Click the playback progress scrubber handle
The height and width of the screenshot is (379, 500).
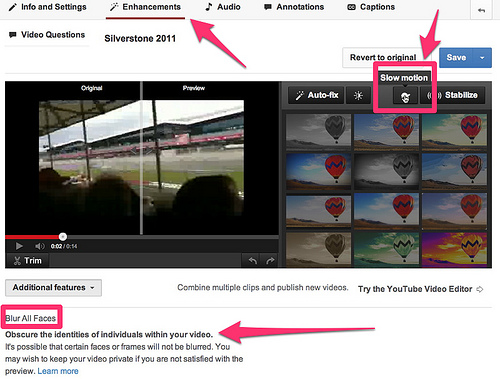(x=63, y=237)
